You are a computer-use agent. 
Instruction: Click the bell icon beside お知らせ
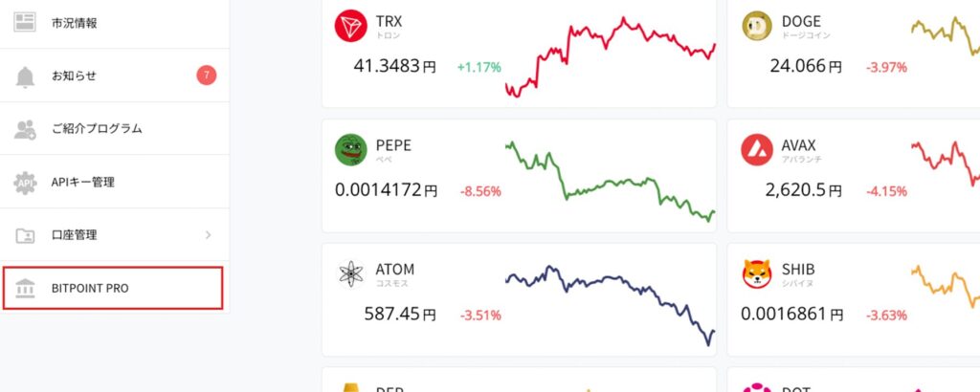26,76
